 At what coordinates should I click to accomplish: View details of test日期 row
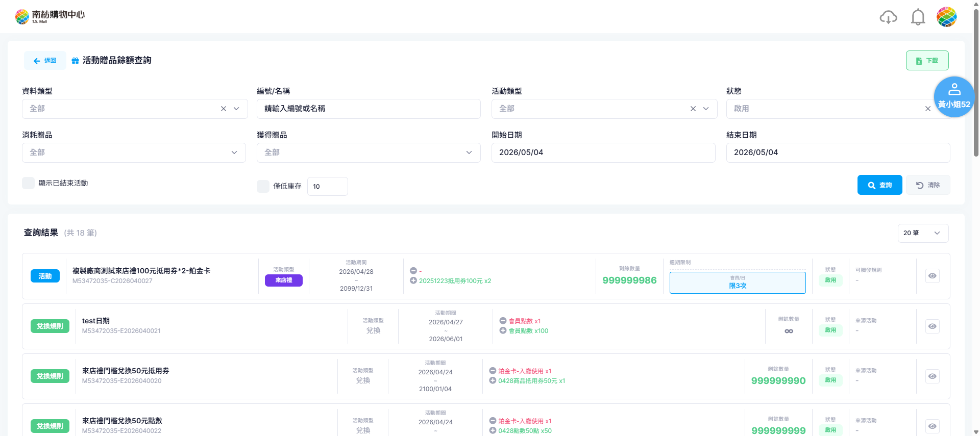[933, 326]
